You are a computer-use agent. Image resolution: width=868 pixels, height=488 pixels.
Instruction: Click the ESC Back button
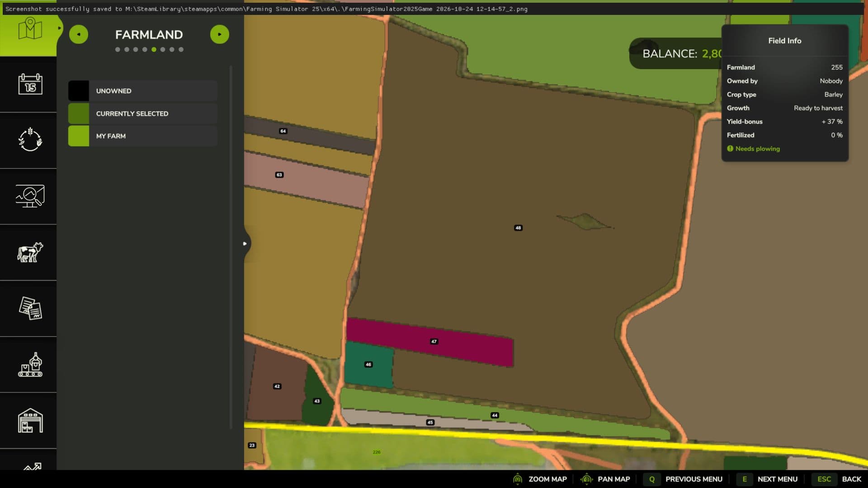(836, 479)
